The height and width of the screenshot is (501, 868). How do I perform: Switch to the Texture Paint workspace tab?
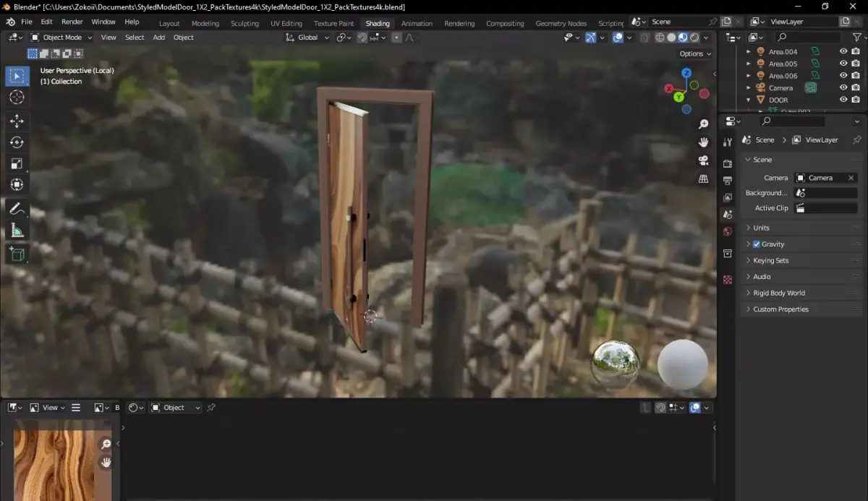333,23
